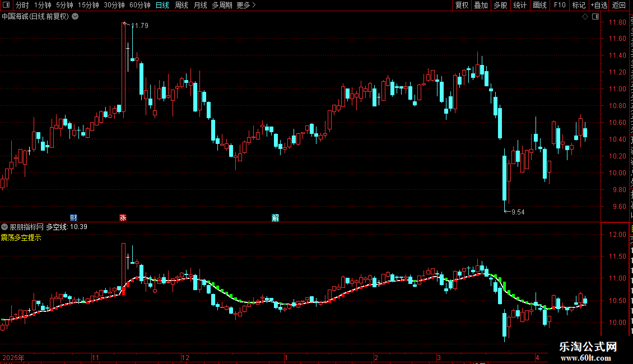Open 多周期 multi-period view
633x364 pixels.
tap(222, 5)
